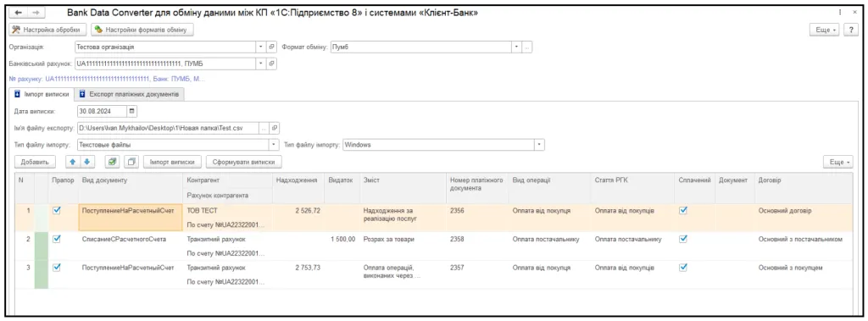Screen dimensions: 868x321
Task: Toggle the Сплачений checkbox for payment 2357
Action: 683,267
